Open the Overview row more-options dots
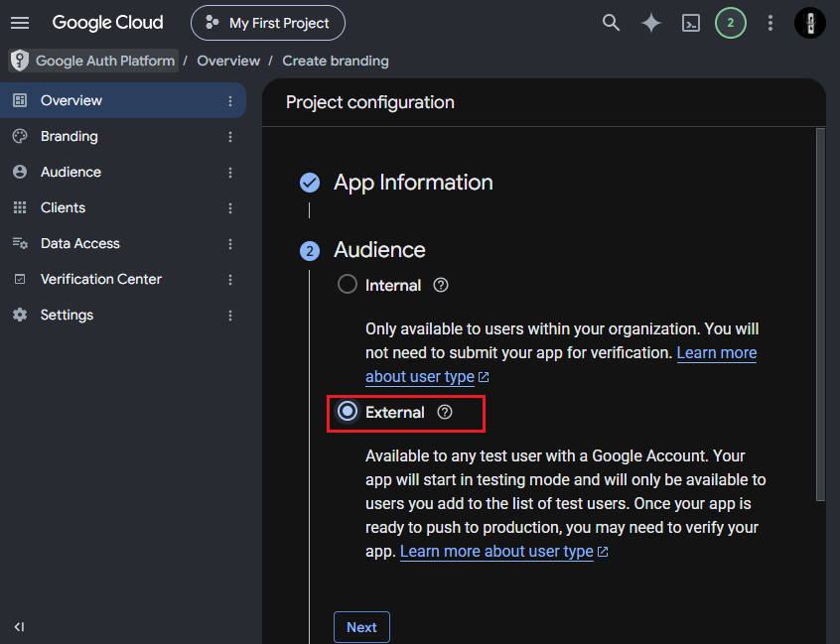Screen dimensions: 840x644 click(x=230, y=101)
